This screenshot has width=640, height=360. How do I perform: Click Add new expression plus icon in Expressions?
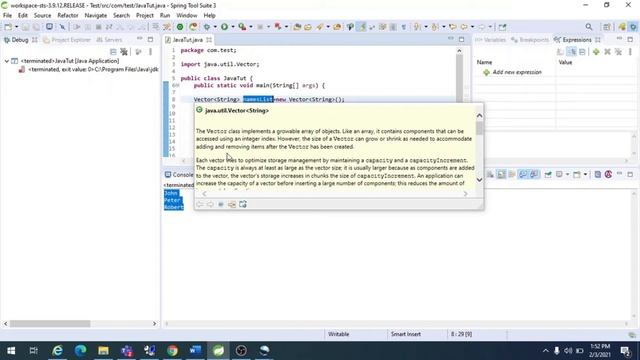(x=596, y=52)
